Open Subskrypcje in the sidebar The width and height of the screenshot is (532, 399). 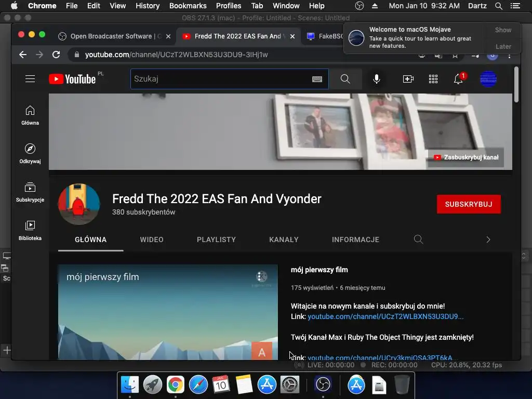tap(30, 192)
